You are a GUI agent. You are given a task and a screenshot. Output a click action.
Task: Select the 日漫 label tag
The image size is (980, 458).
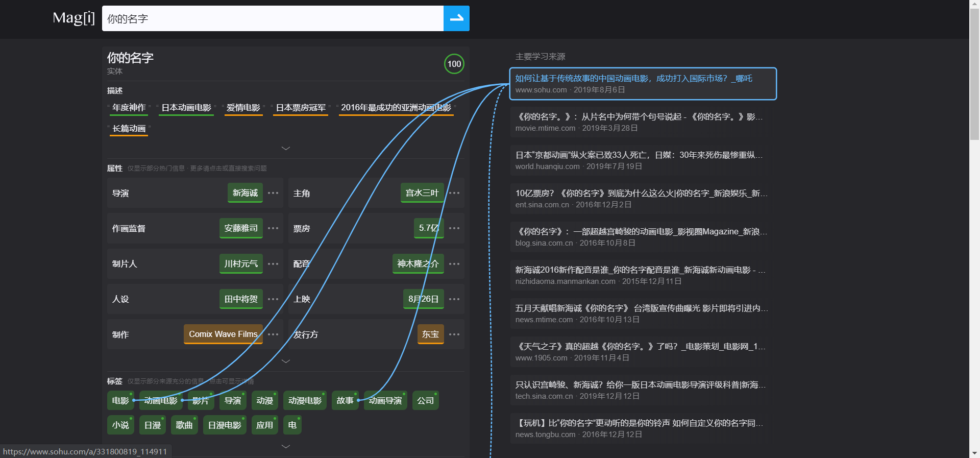(153, 425)
